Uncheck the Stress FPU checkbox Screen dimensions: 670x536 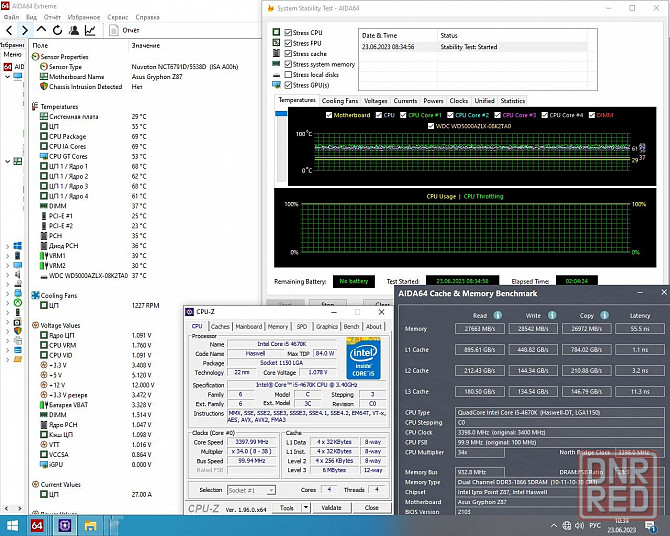[290, 43]
